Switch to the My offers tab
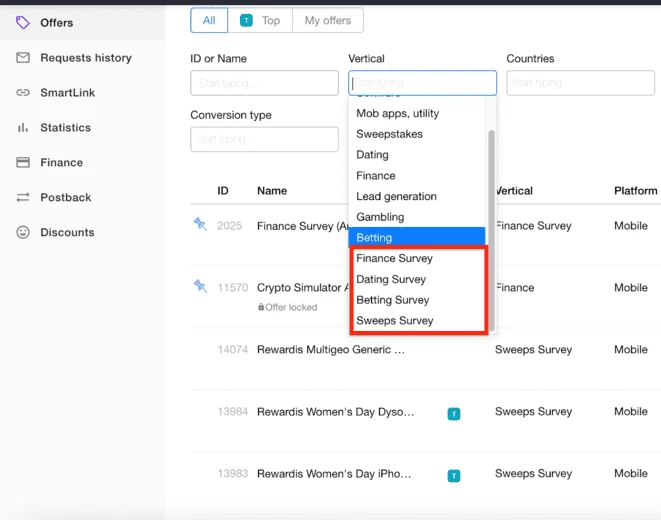Screen dimensions: 661x520 click(x=328, y=20)
